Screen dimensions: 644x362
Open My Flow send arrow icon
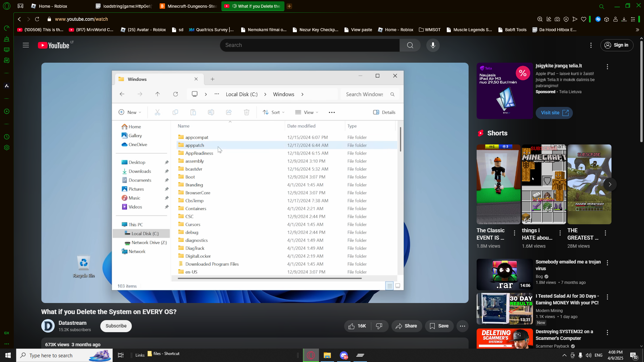pyautogui.click(x=575, y=19)
